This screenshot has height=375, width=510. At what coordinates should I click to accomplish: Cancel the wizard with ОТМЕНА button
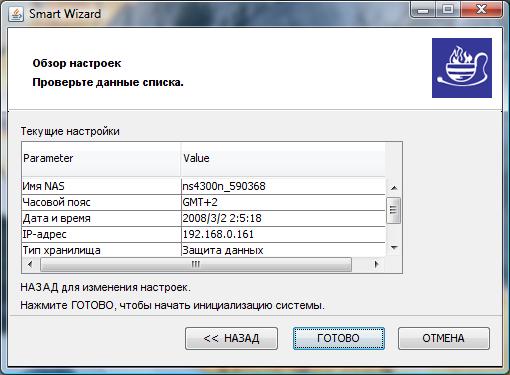(444, 338)
